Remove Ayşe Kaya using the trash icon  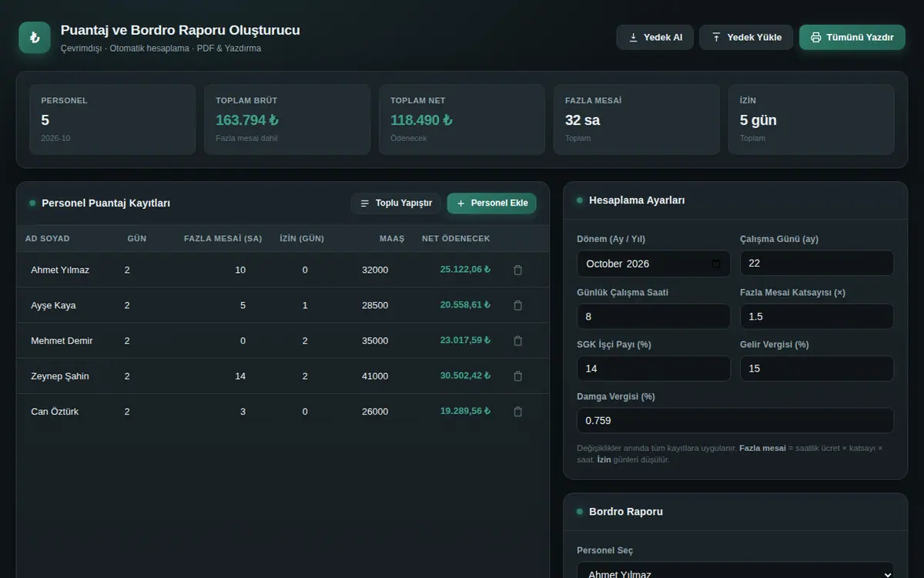[x=517, y=305]
